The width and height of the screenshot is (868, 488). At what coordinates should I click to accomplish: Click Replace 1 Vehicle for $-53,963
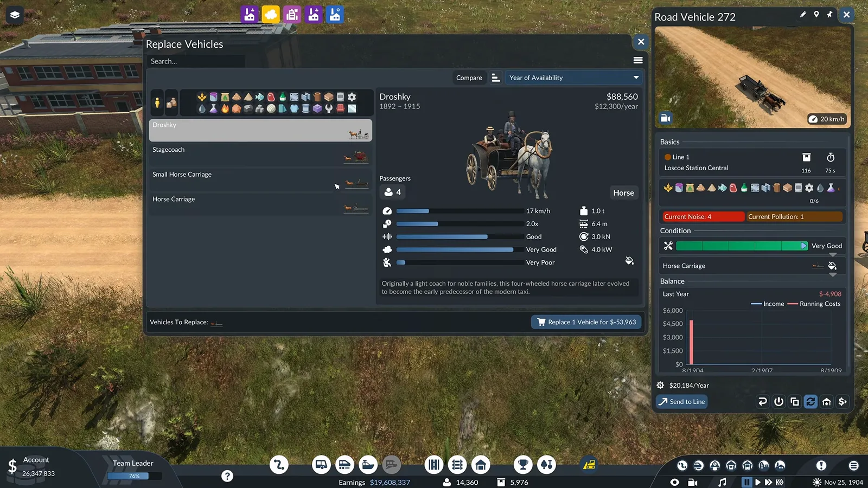pyautogui.click(x=586, y=322)
